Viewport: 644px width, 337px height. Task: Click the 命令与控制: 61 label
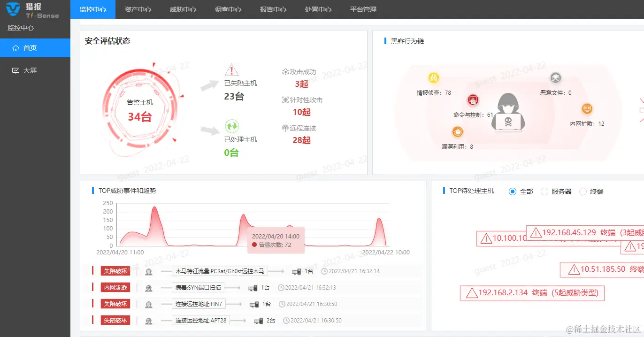pyautogui.click(x=473, y=115)
